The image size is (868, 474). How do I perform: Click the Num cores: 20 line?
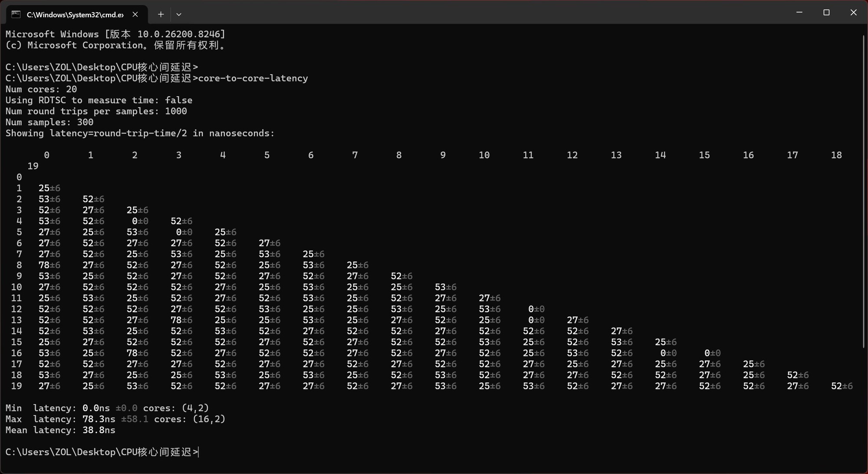(41, 89)
